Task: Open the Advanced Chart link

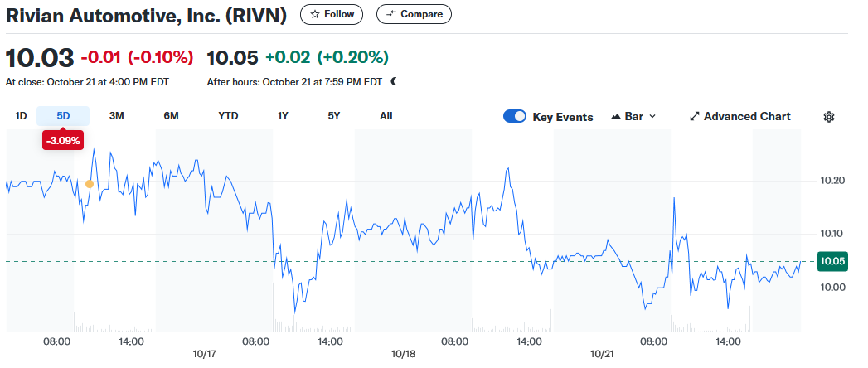Action: [x=746, y=117]
